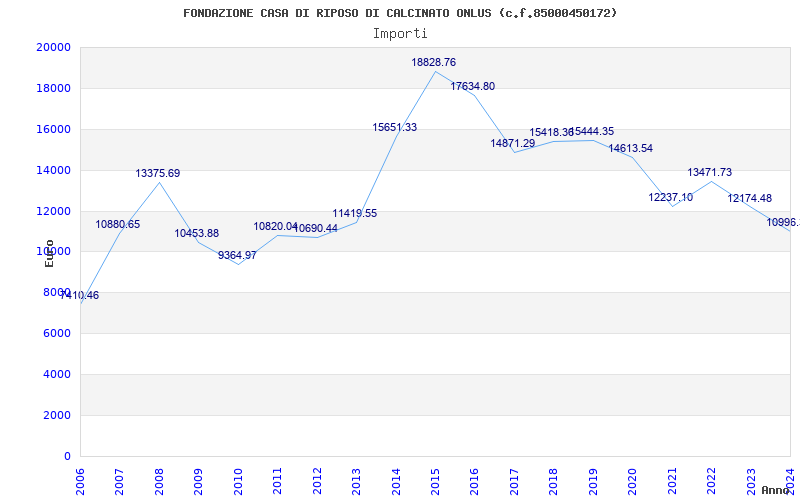The width and height of the screenshot is (800, 500).
Task: Click x-axis year 2023
Action: pyautogui.click(x=751, y=482)
